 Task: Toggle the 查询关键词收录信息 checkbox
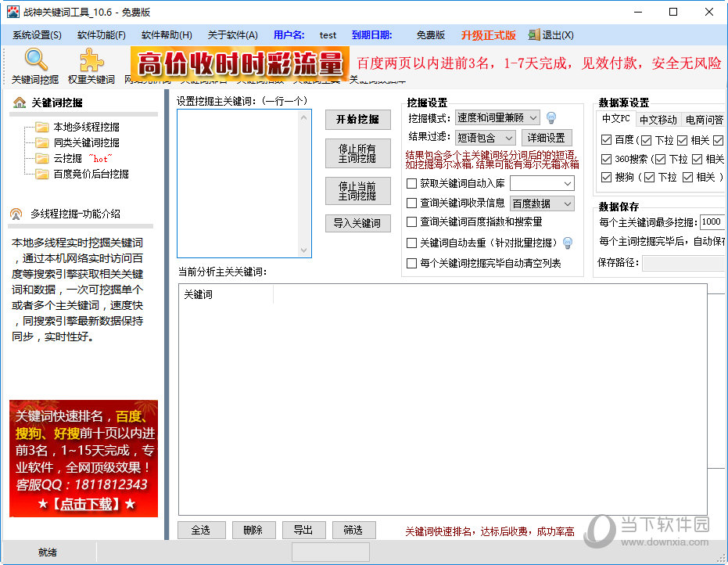click(x=412, y=203)
